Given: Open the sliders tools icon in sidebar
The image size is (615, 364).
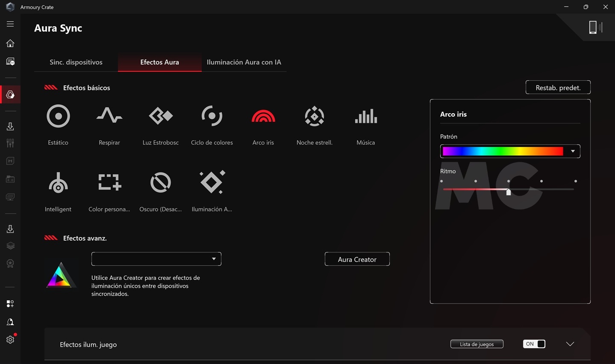Looking at the screenshot, I should tap(10, 143).
